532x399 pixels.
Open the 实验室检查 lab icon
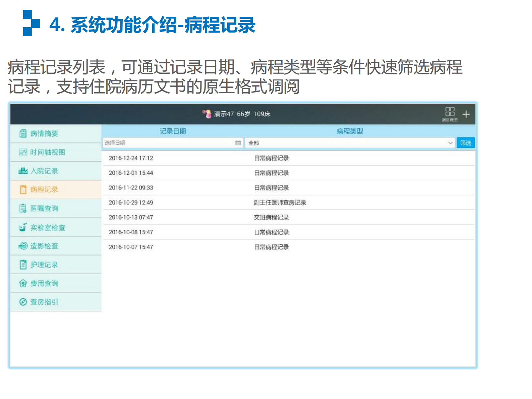23,227
